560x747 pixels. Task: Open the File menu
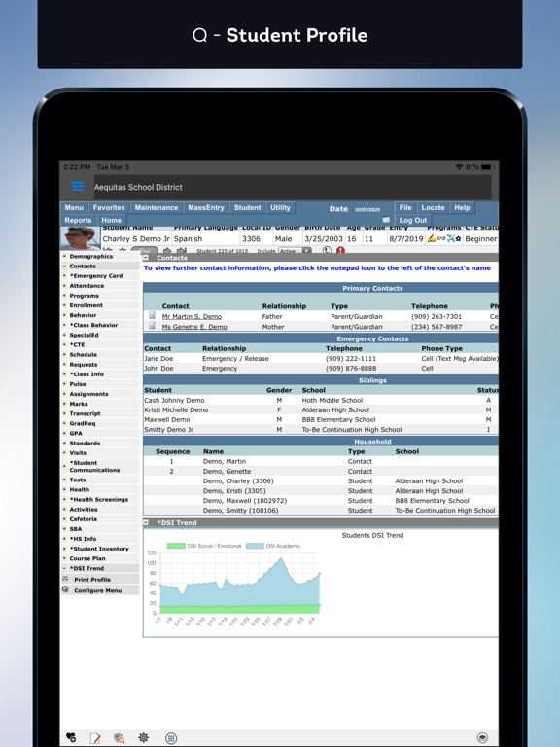(x=405, y=208)
